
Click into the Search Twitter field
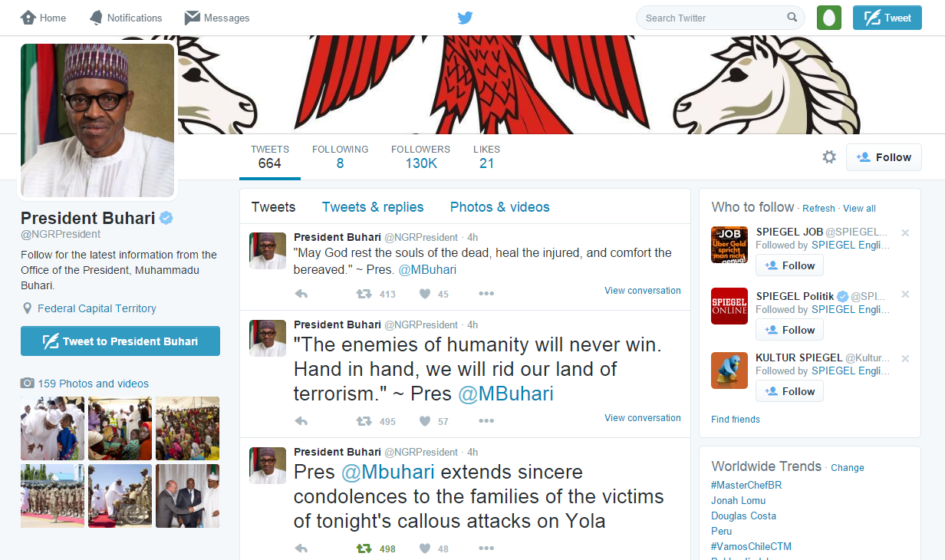[713, 18]
